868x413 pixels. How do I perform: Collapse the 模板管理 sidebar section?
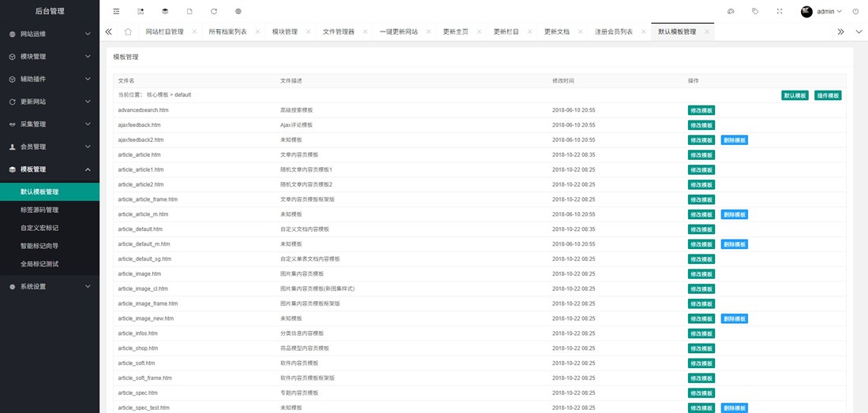tap(50, 169)
